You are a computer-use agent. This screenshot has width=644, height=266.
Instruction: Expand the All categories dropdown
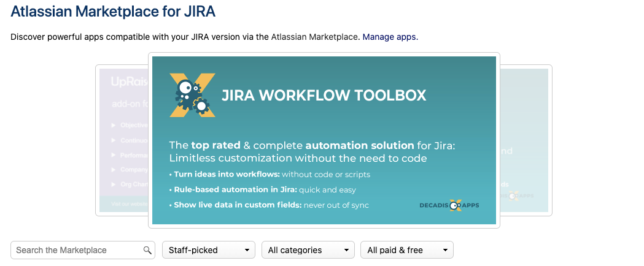(308, 250)
